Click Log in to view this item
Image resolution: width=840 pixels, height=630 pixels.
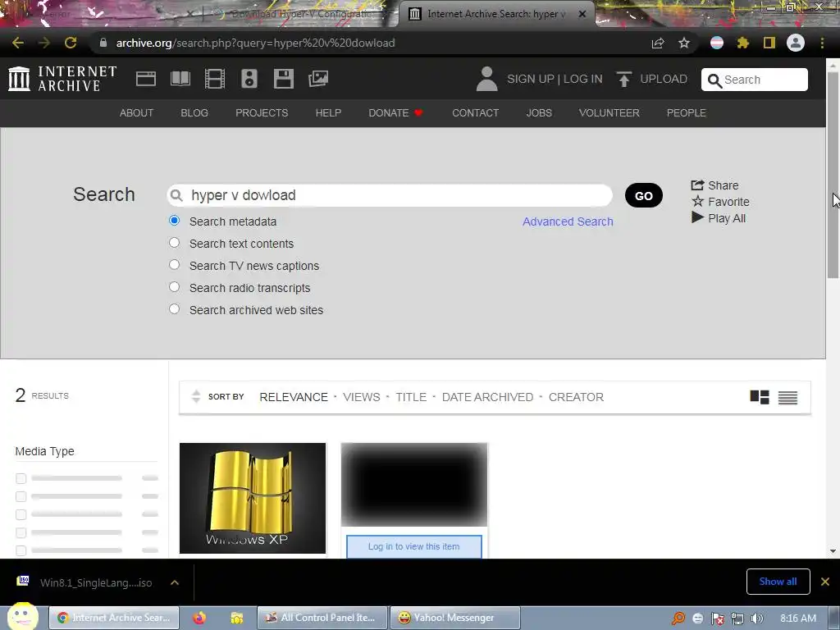413,546
